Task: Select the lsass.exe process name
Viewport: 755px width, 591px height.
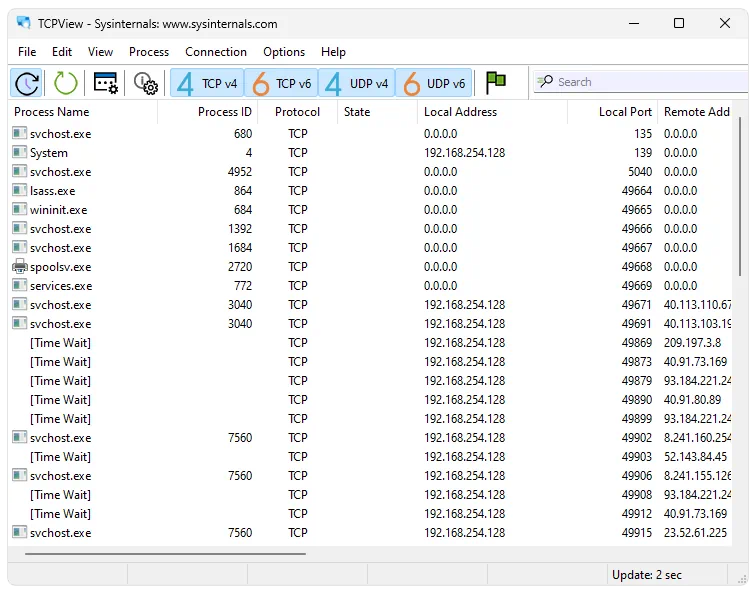Action: pos(52,191)
